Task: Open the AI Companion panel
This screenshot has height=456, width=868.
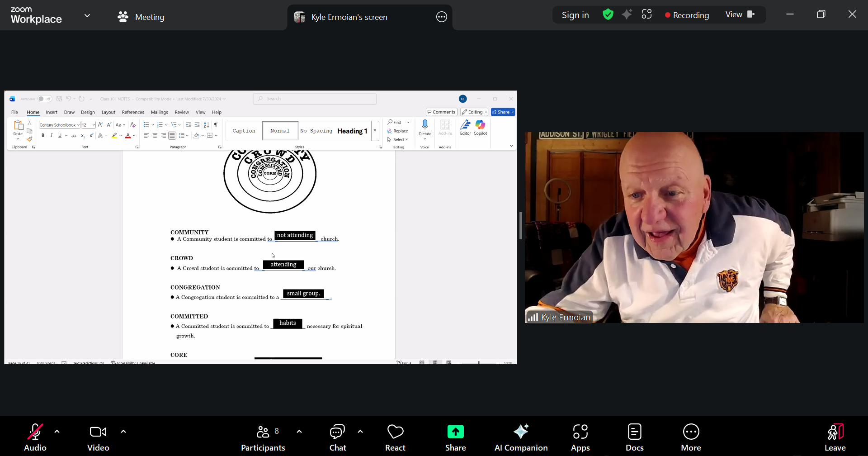Action: coord(521,437)
